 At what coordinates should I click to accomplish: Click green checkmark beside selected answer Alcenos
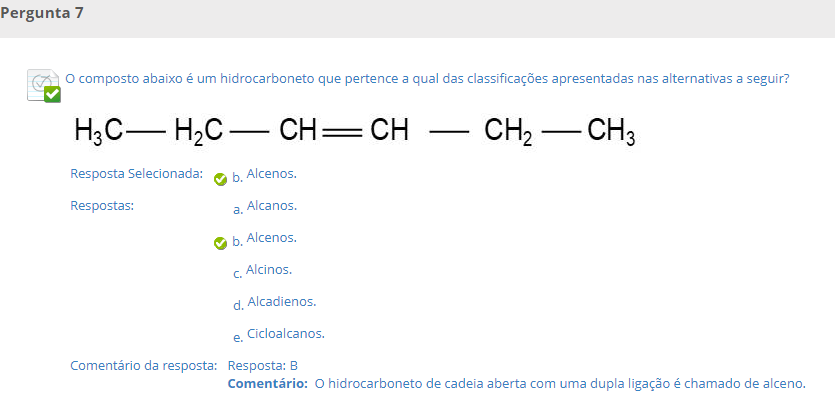pyautogui.click(x=220, y=179)
